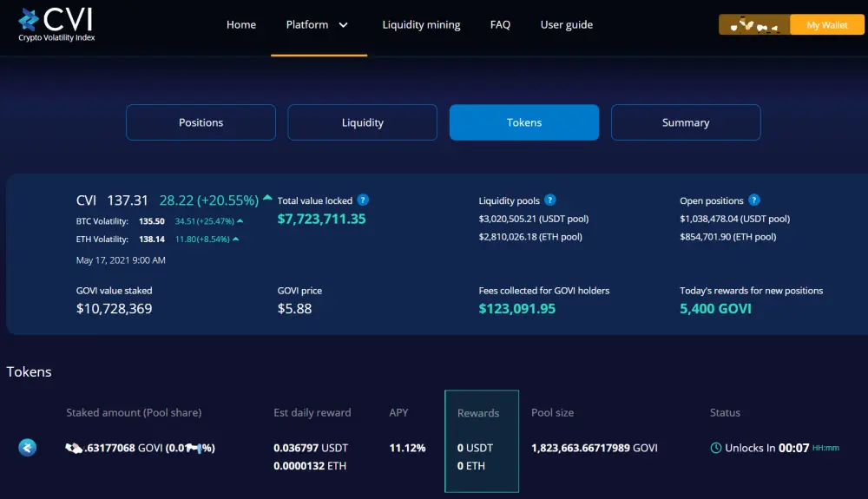Click the BTC Volatility value 135.50

point(152,221)
